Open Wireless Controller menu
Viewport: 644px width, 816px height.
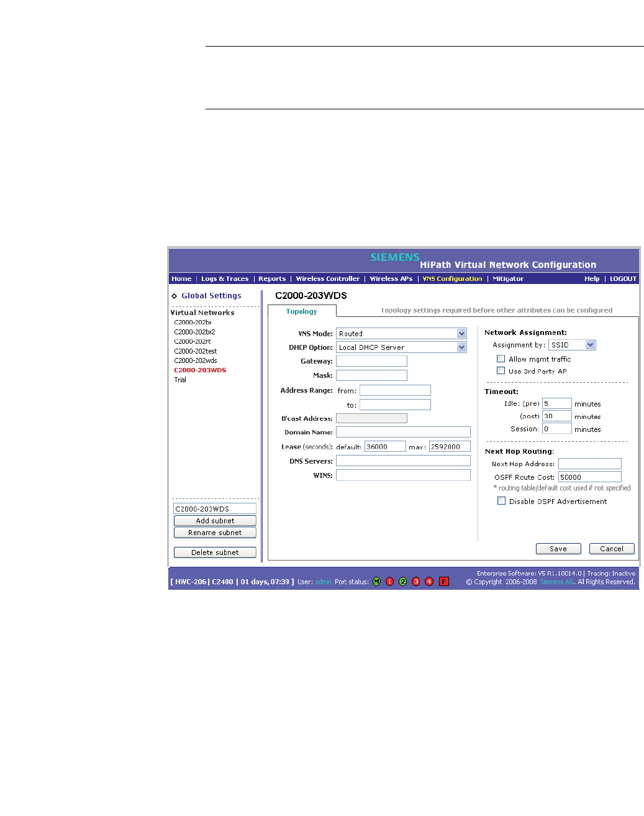(x=328, y=279)
